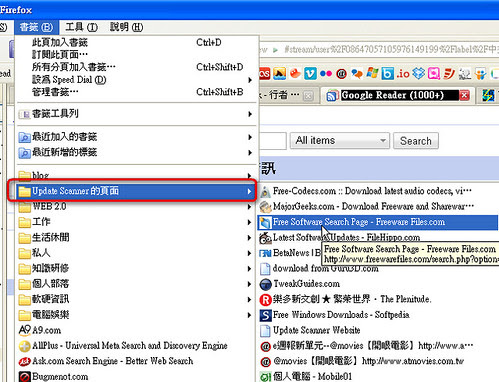
Task: Expand 最近新增的標籤 submenu
Action: tap(137, 153)
